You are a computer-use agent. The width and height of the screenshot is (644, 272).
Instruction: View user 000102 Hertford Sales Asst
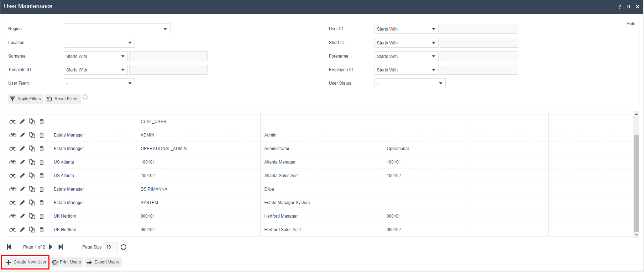(x=13, y=230)
